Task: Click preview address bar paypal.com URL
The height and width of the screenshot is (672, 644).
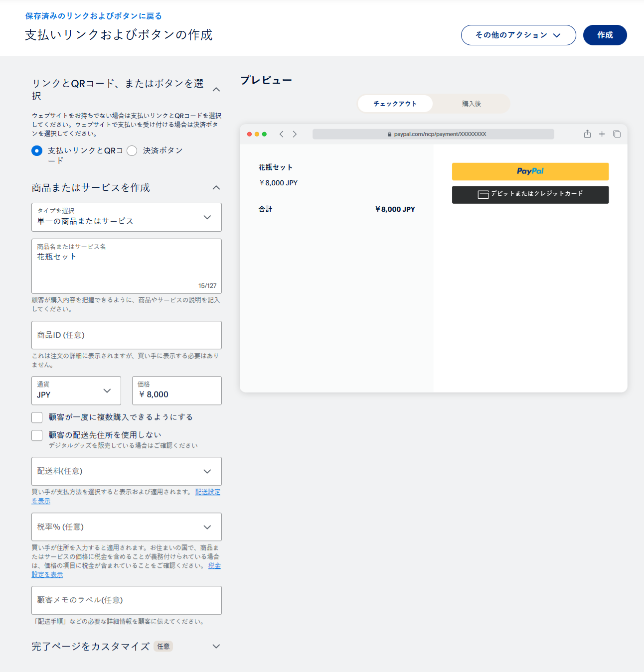Action: tap(433, 134)
